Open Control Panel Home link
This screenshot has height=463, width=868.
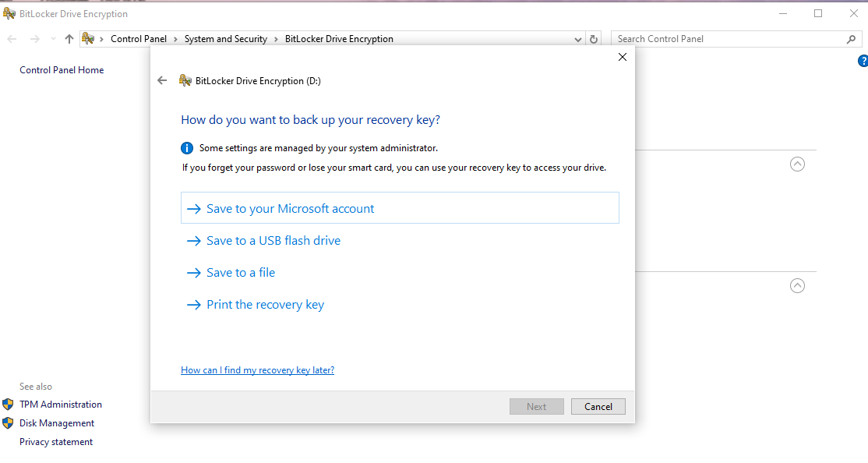[62, 70]
